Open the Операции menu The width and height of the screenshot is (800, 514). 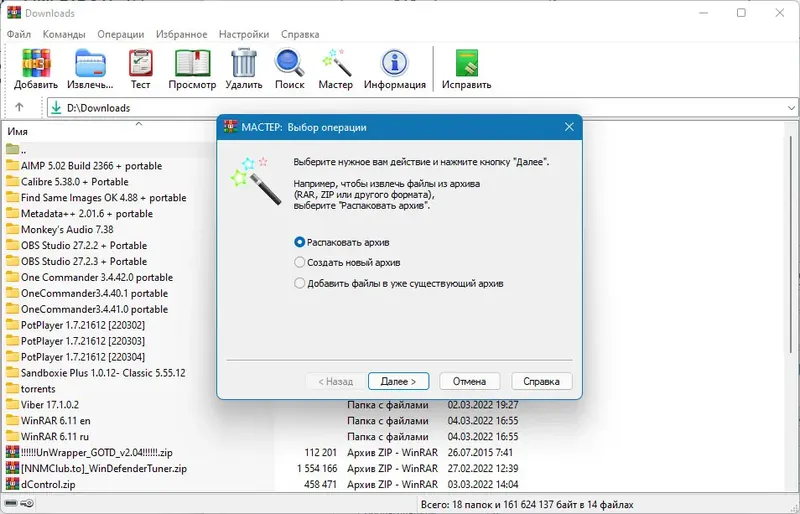click(x=120, y=34)
